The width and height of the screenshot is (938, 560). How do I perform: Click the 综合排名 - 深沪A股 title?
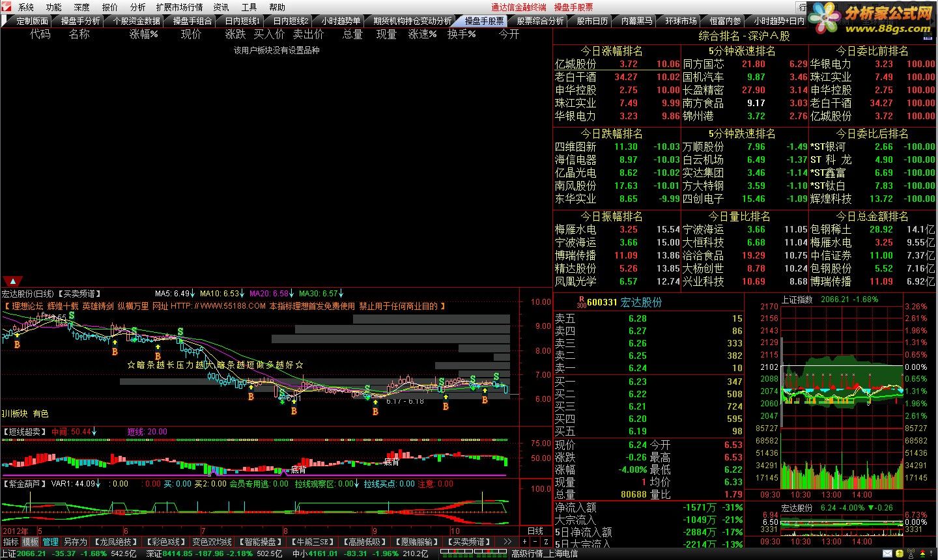(x=744, y=36)
